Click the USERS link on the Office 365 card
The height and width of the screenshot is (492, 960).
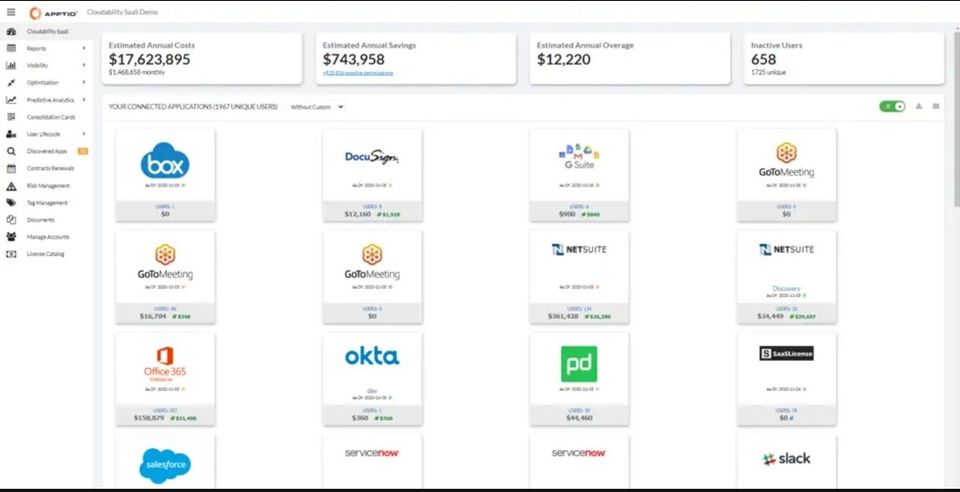coord(165,411)
